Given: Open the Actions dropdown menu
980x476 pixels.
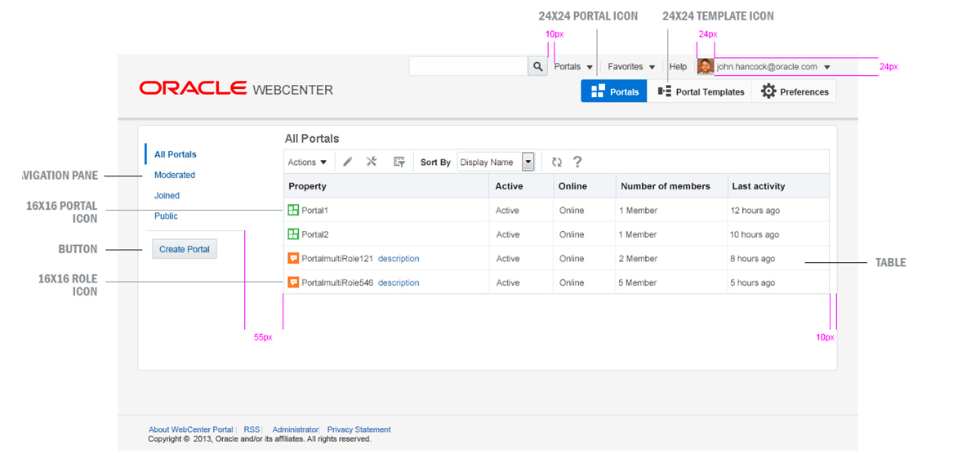Looking at the screenshot, I should (x=307, y=162).
